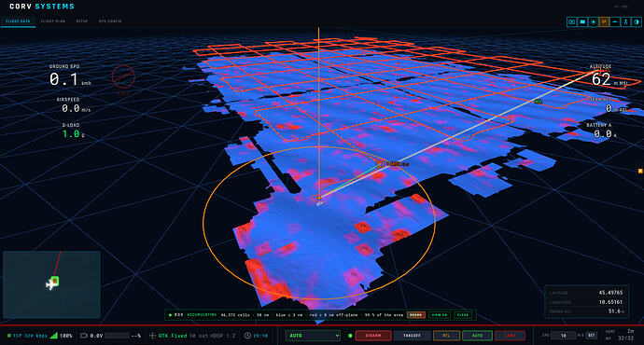Viewport: 644px width, 345px height.
Task: Click the airspeed 0.0 reading
Action: (71, 108)
